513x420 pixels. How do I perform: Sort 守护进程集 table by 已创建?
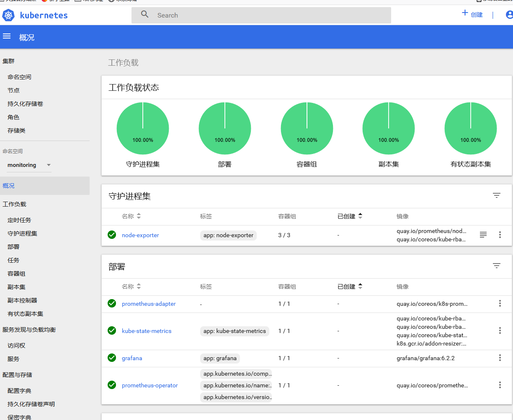(x=350, y=216)
